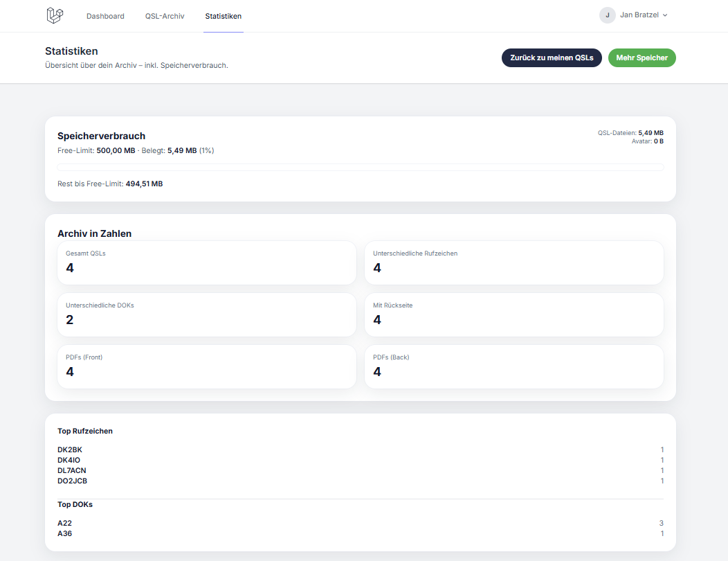
Task: Click the Laravel logo icon
Action: click(x=55, y=15)
